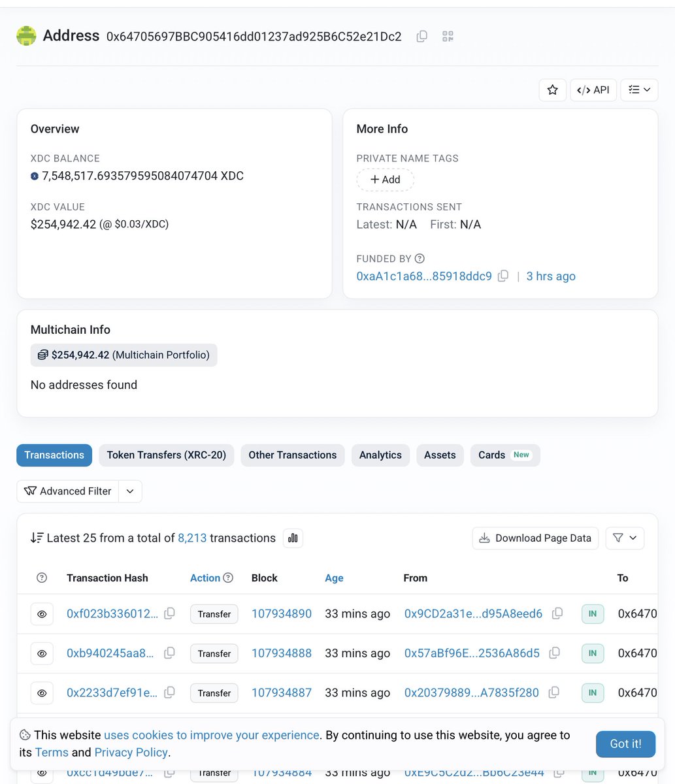The height and width of the screenshot is (784, 675).
Task: Star this address as a favorite
Action: point(553,90)
